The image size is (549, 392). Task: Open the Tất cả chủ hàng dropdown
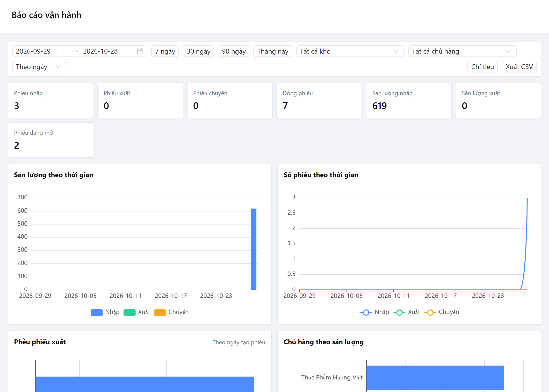click(462, 51)
